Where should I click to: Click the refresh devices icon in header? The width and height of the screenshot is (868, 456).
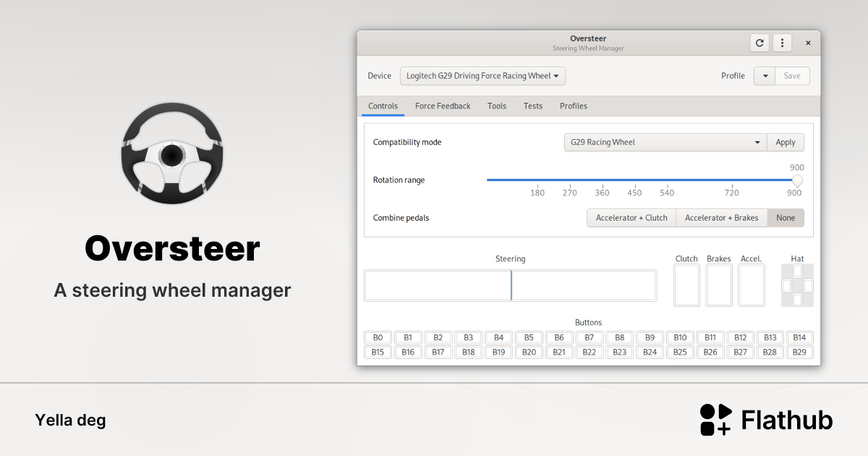coord(759,43)
